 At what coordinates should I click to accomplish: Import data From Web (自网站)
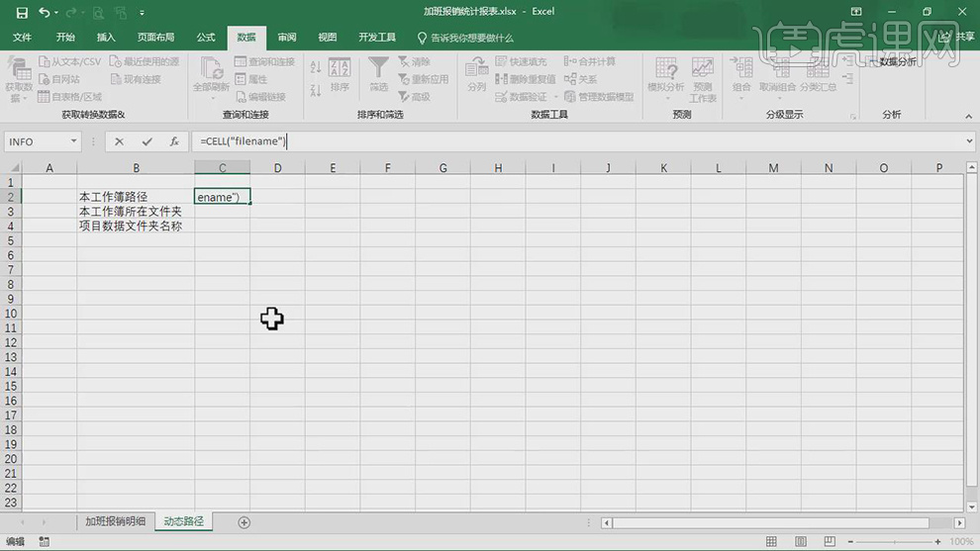click(x=59, y=79)
